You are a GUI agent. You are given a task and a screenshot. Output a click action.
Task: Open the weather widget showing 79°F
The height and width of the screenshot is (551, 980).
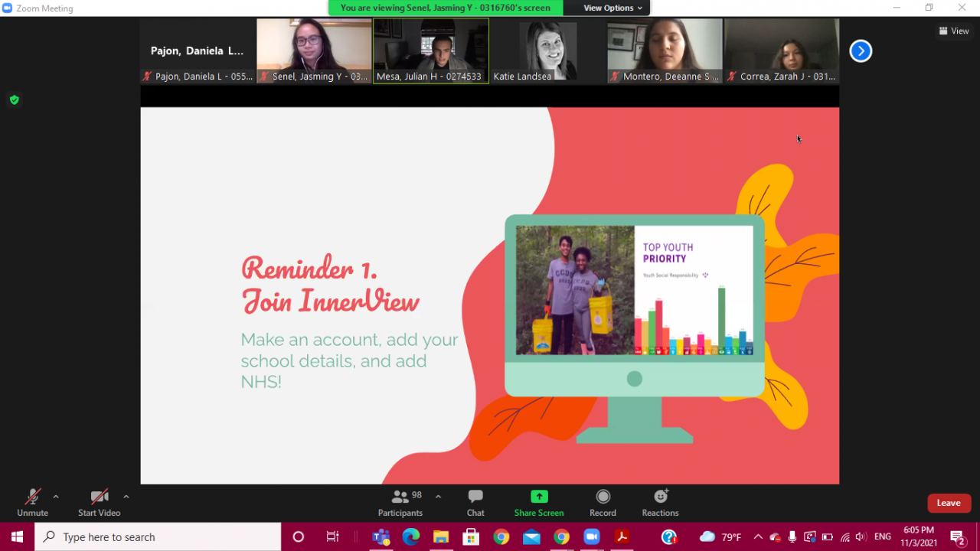pos(720,536)
